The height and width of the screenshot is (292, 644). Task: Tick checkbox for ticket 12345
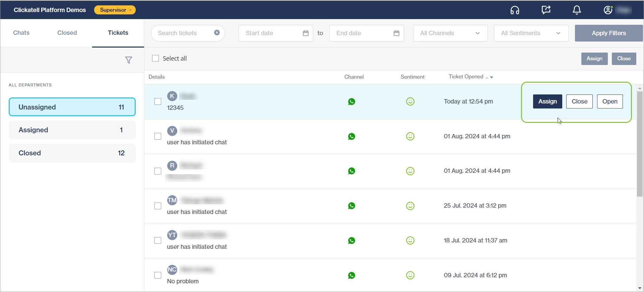[158, 101]
